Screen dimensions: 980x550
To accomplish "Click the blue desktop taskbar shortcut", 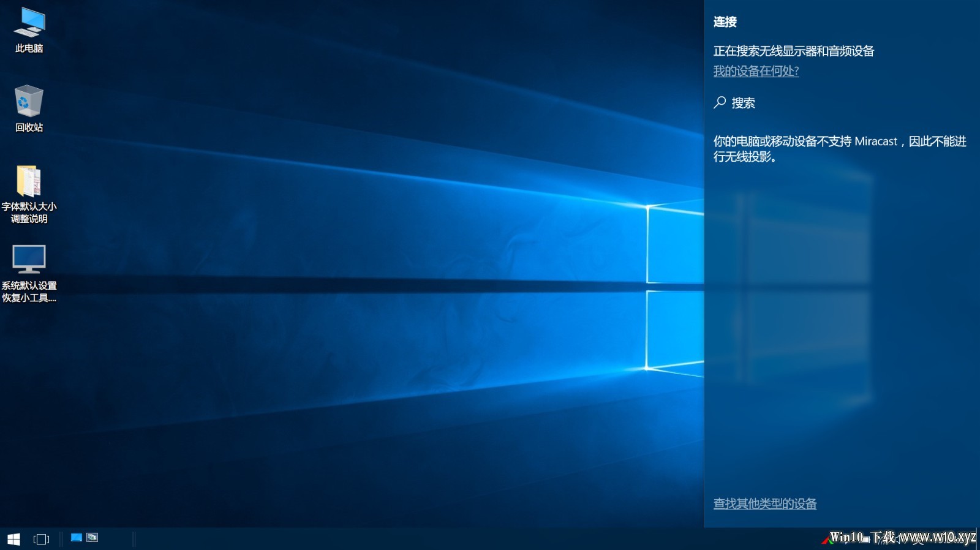I will click(x=77, y=538).
